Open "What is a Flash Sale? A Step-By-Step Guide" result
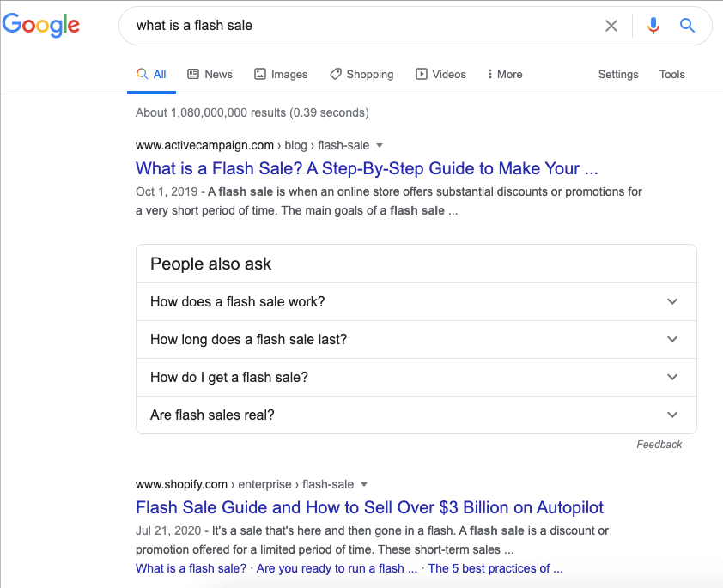The width and height of the screenshot is (723, 588). point(367,168)
